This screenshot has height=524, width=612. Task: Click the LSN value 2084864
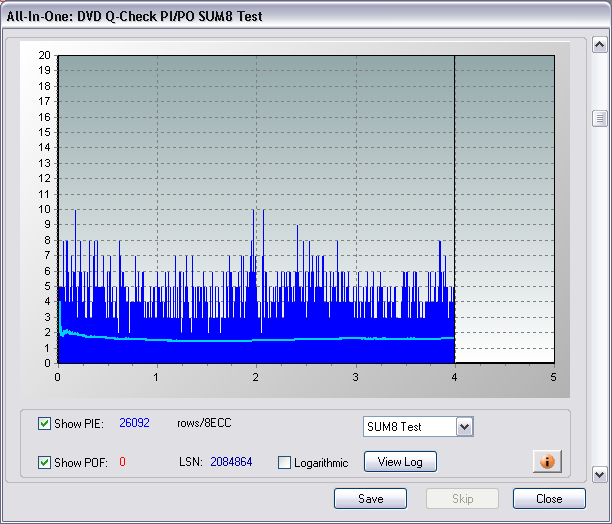[x=231, y=462]
